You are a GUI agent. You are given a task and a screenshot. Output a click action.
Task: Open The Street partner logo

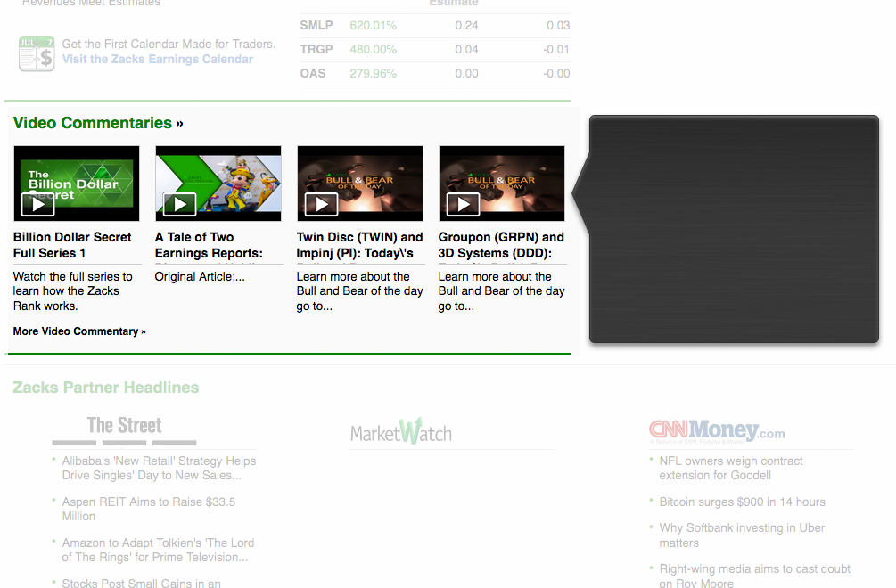click(x=124, y=426)
